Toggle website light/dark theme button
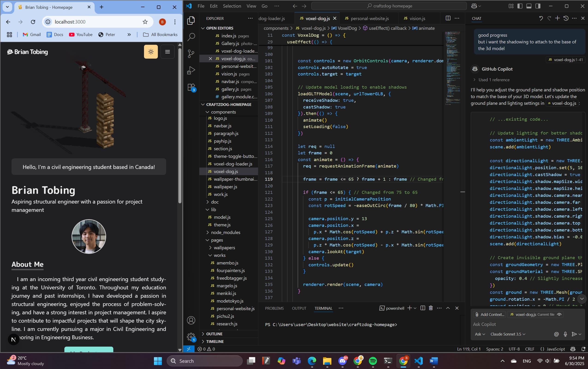 click(x=151, y=51)
